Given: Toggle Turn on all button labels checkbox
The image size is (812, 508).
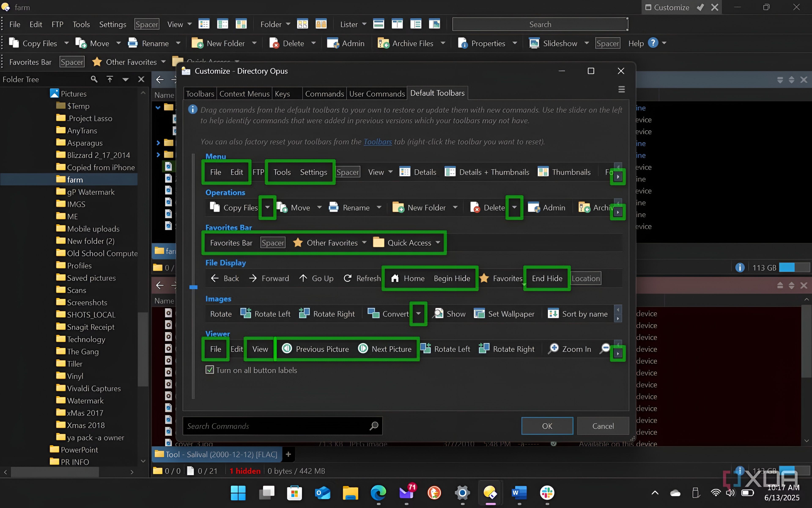Looking at the screenshot, I should pos(210,370).
